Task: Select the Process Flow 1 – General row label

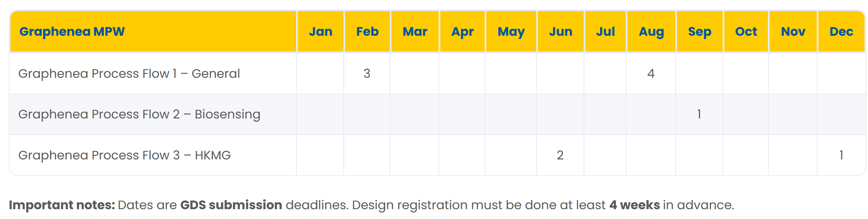Action: pos(129,74)
